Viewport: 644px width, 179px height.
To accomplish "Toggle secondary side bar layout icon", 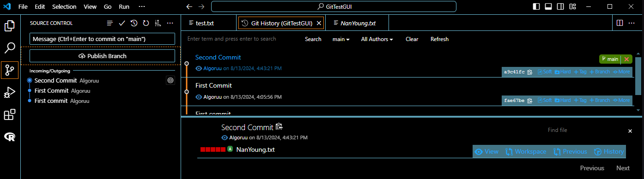I will click(x=560, y=6).
